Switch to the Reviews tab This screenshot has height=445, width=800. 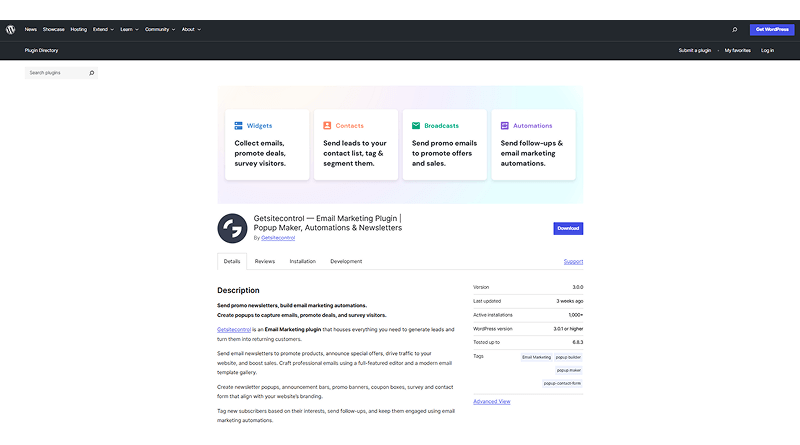pos(265,261)
